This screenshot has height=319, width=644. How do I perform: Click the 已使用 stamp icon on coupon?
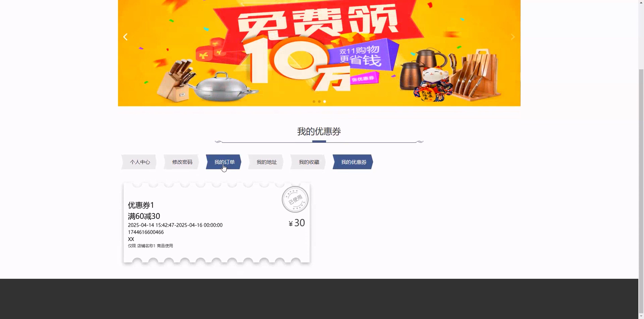(295, 199)
